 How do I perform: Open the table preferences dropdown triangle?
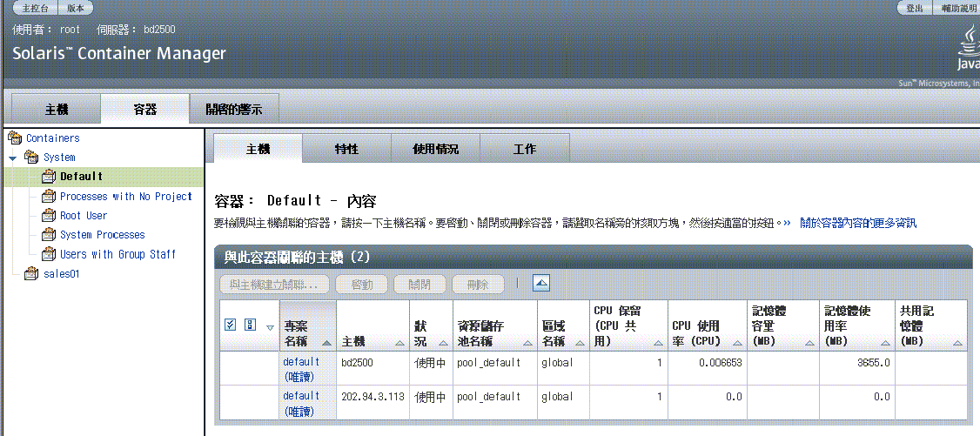pyautogui.click(x=270, y=327)
